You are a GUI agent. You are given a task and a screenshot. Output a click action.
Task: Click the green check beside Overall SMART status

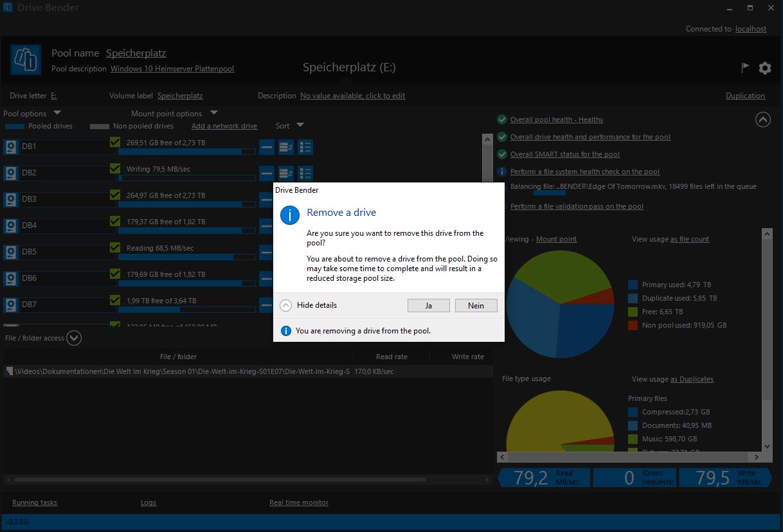(x=502, y=154)
